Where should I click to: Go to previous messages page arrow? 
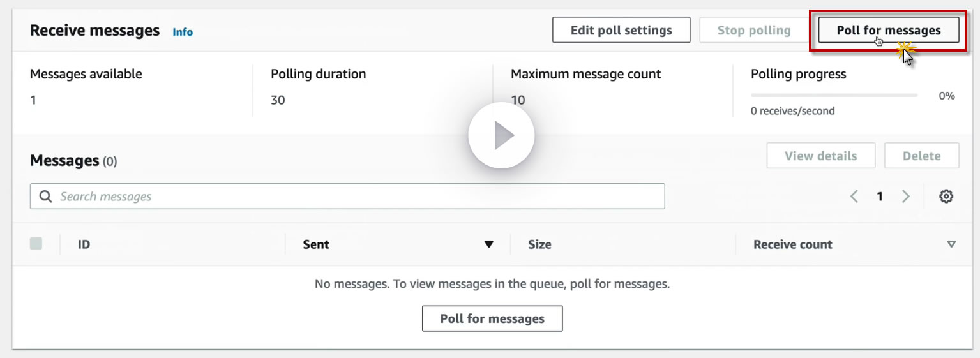tap(854, 197)
